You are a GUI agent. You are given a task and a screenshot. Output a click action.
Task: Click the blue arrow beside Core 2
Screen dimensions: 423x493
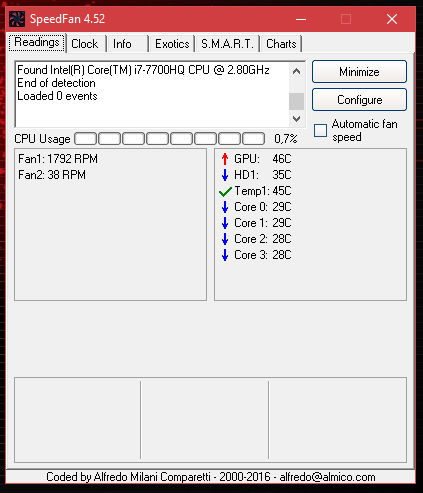point(225,239)
